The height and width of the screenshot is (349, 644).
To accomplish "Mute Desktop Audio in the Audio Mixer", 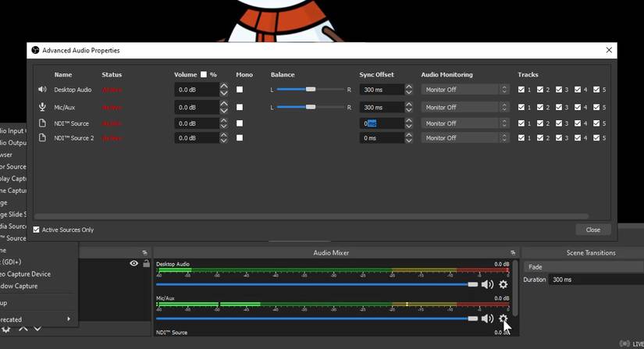I will click(x=488, y=284).
